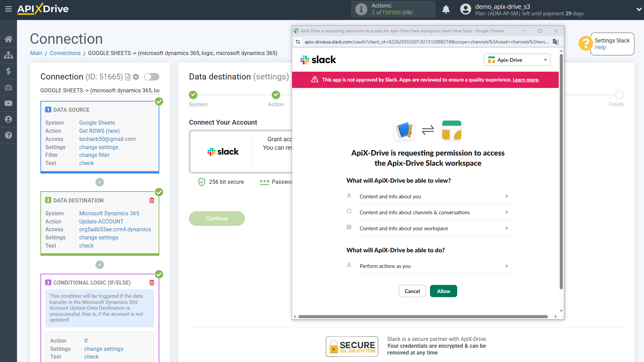Click the ApiX-Drive logo

43,9
